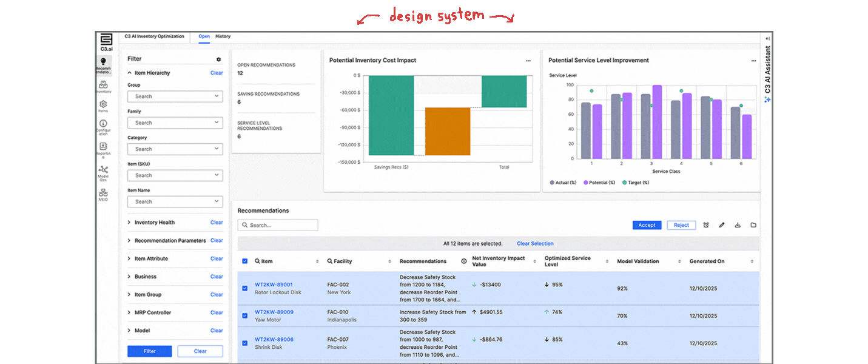Sort by Model Validation column arrows

click(x=679, y=261)
